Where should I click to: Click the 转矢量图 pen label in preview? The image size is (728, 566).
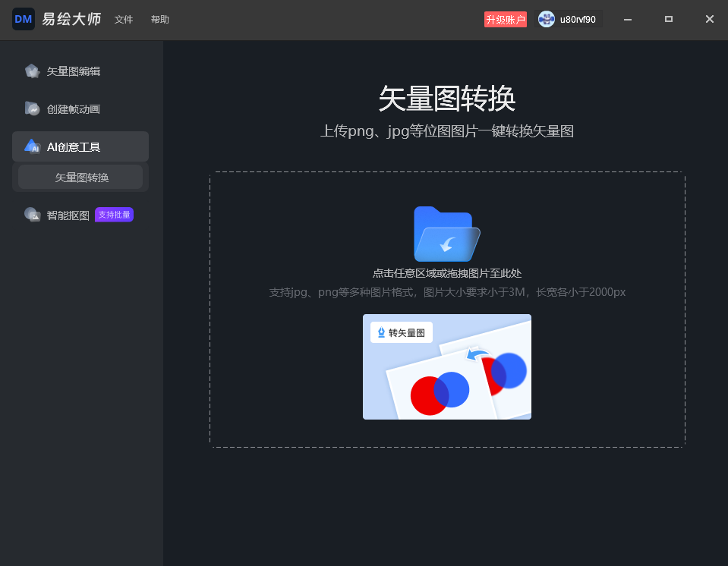point(402,332)
